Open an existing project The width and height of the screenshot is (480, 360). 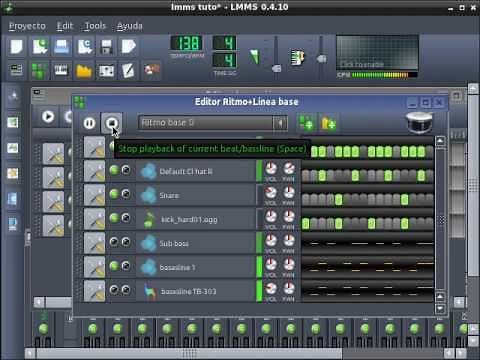click(62, 46)
